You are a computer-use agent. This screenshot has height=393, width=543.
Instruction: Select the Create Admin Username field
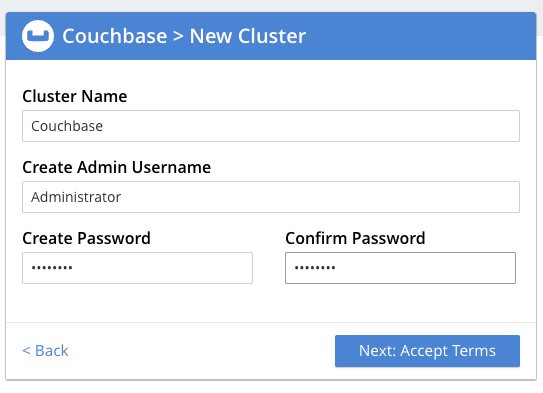click(x=271, y=197)
